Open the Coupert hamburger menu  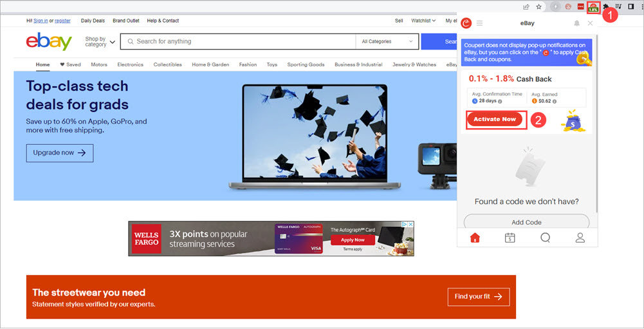pyautogui.click(x=479, y=23)
